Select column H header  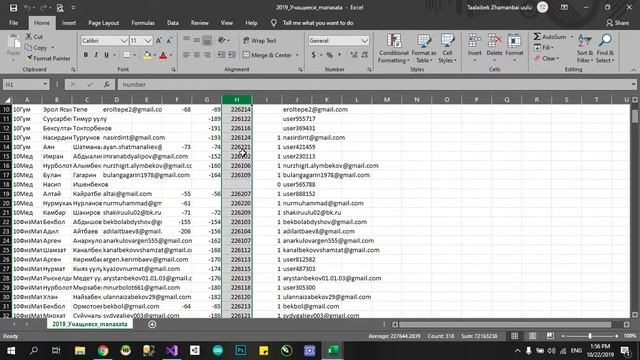[237, 100]
